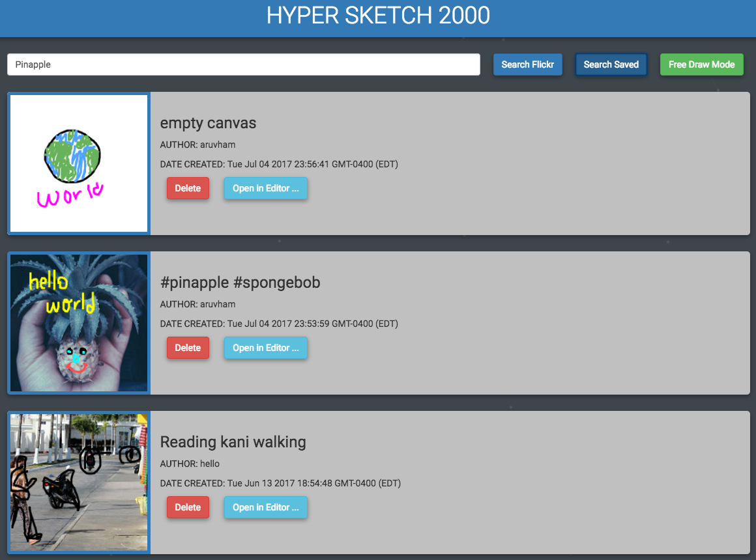Click the Pinapple search input field
This screenshot has height=560, width=756.
click(243, 64)
